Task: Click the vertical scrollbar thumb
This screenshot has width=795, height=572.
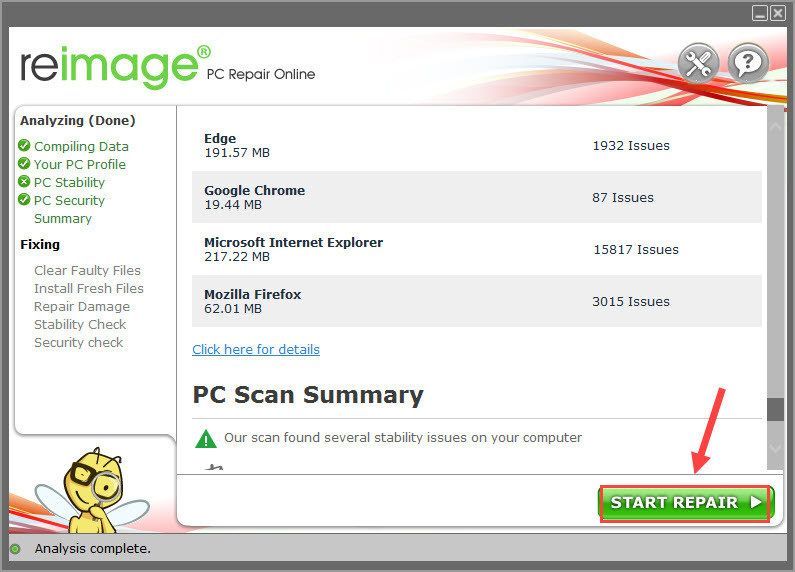Action: point(775,409)
